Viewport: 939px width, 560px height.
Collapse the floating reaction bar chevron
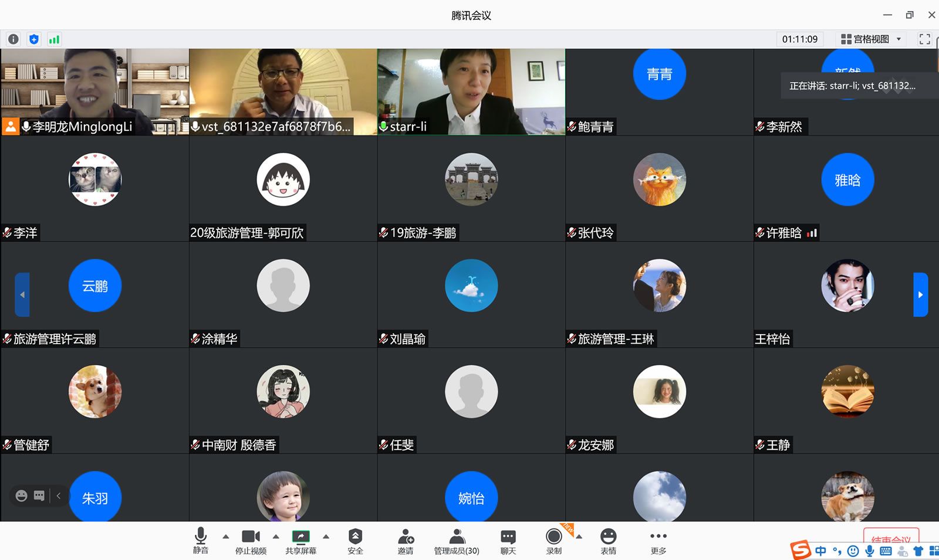tap(59, 495)
